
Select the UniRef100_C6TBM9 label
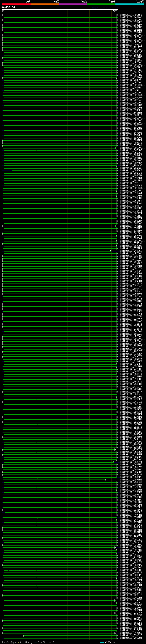point(131,75)
